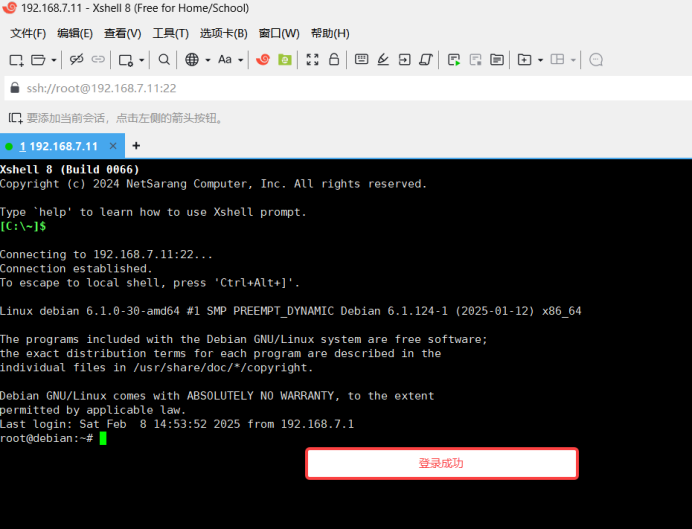692x529 pixels.
Task: Launch Xftp with the green folder icon
Action: coord(285,60)
